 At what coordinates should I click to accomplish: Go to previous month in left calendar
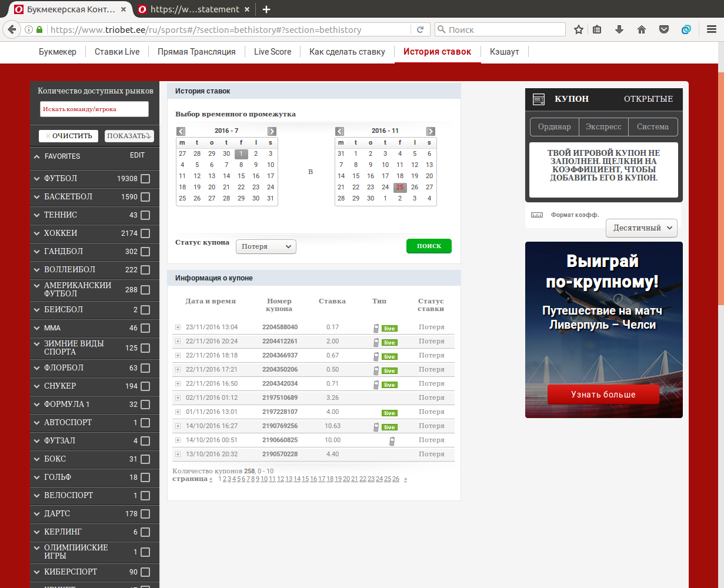(x=181, y=131)
